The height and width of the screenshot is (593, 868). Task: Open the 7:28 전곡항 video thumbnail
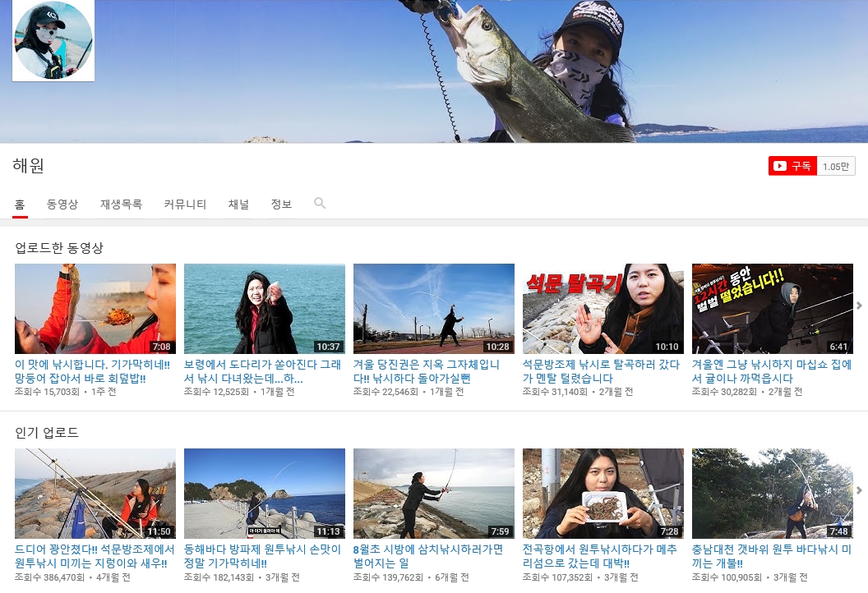click(x=603, y=493)
